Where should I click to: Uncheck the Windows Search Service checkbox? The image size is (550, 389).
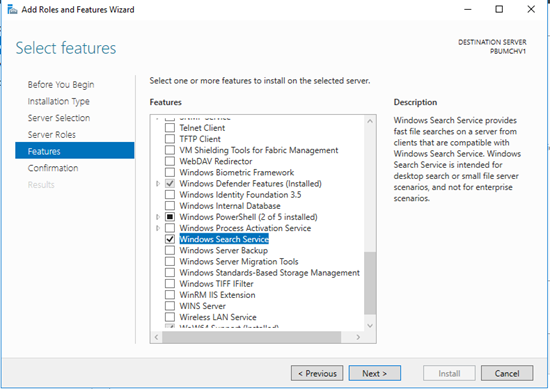[x=170, y=239]
